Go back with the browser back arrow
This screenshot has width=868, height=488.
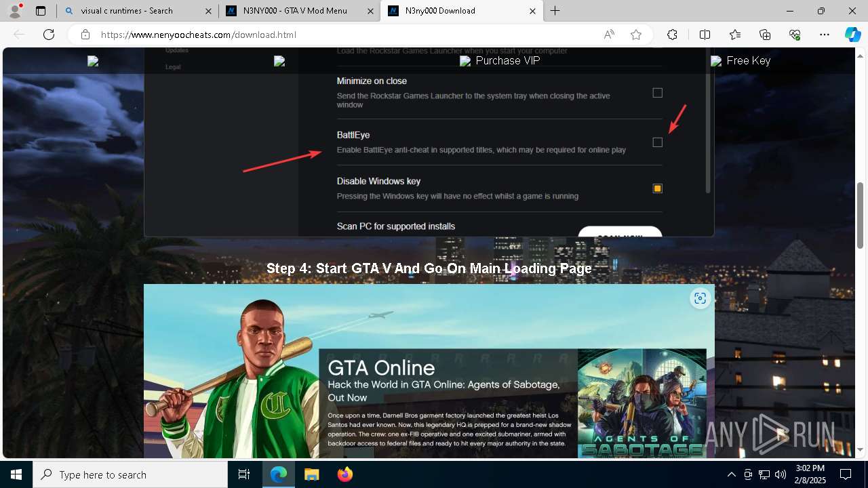click(x=19, y=35)
